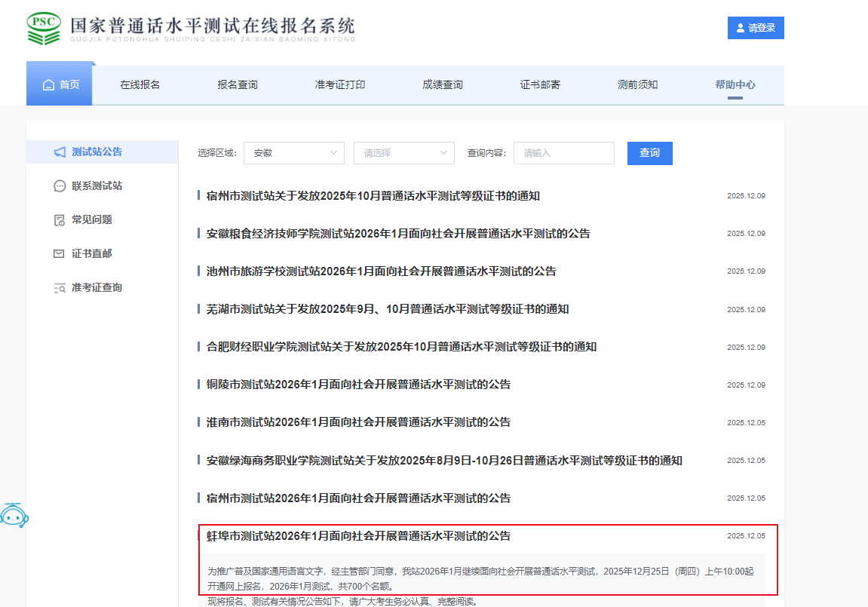This screenshot has height=607, width=868.
Task: Open the robot assistant chat icon
Action: click(x=14, y=515)
